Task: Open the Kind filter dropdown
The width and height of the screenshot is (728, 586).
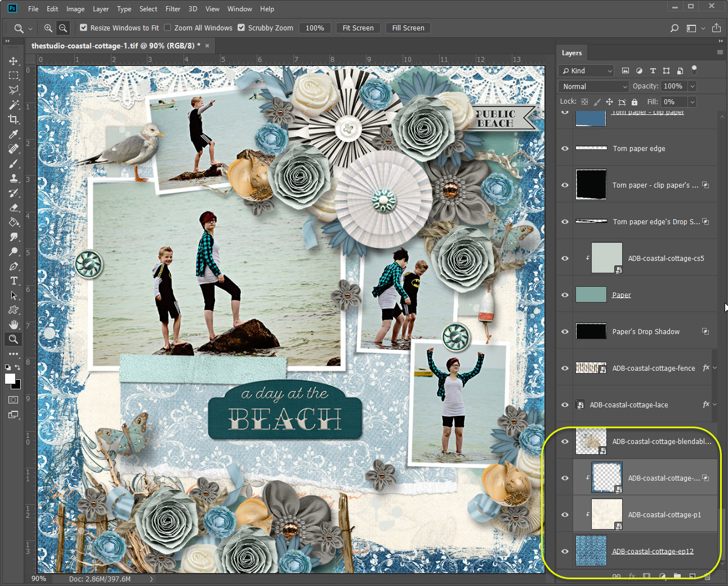Action: (586, 70)
